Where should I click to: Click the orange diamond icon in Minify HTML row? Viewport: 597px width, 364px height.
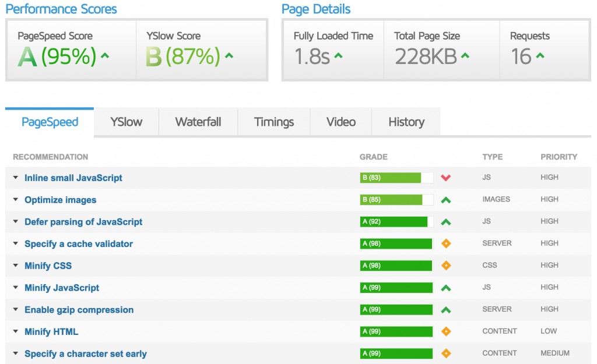pos(446,331)
